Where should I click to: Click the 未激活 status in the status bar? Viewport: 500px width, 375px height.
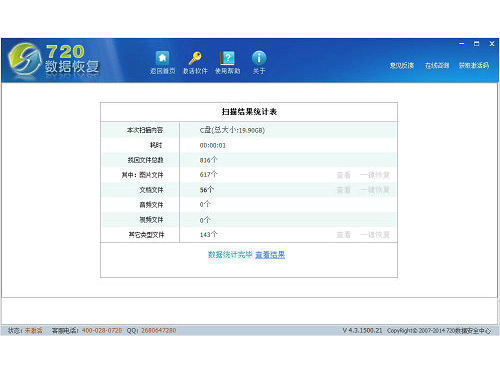[x=34, y=331]
